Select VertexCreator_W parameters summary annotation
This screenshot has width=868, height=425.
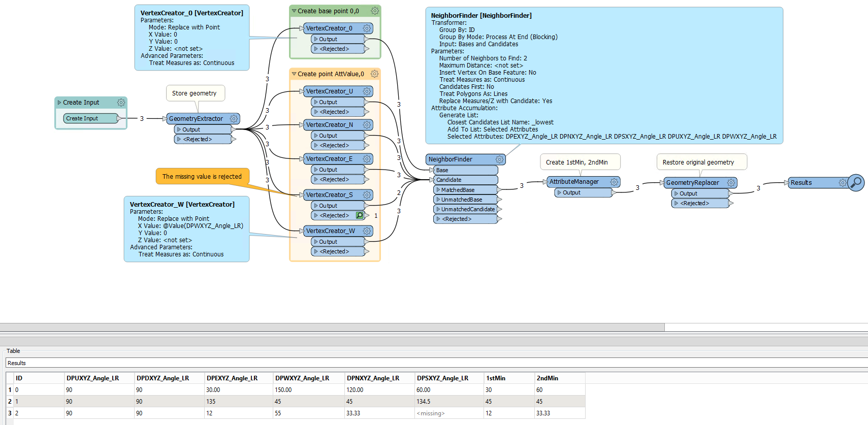point(186,229)
